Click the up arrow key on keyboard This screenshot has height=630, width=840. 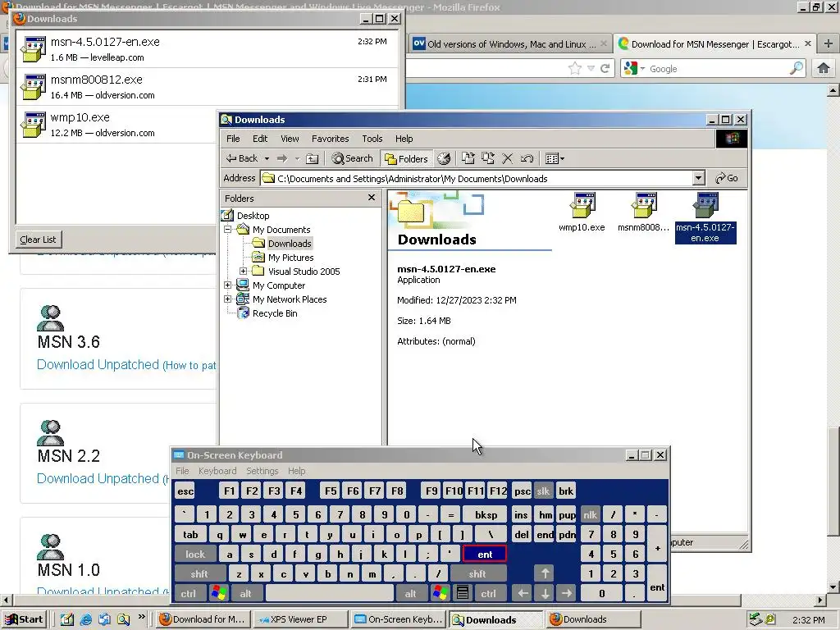[545, 574]
